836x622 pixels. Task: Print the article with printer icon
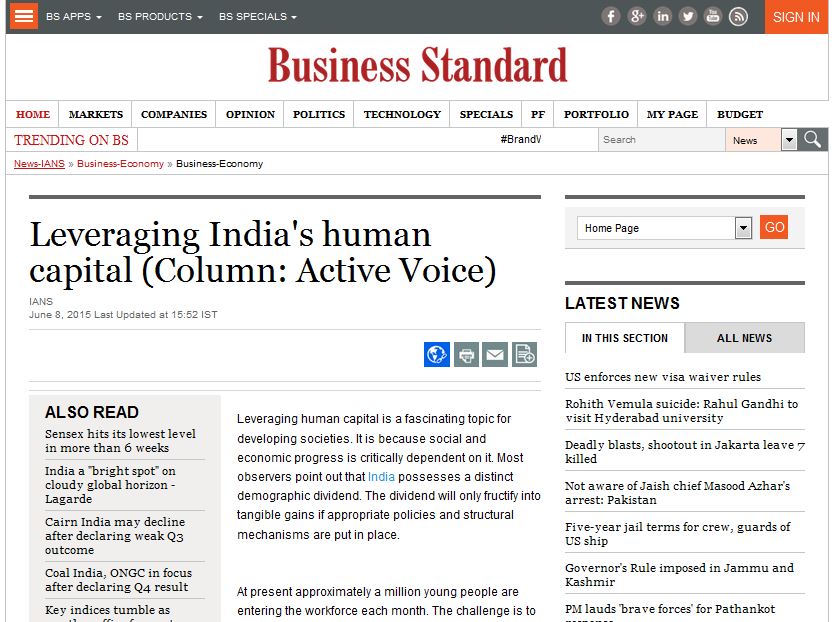click(x=467, y=354)
